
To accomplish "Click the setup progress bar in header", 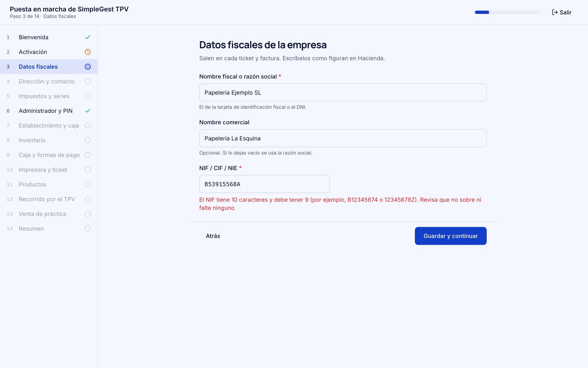I will [507, 12].
